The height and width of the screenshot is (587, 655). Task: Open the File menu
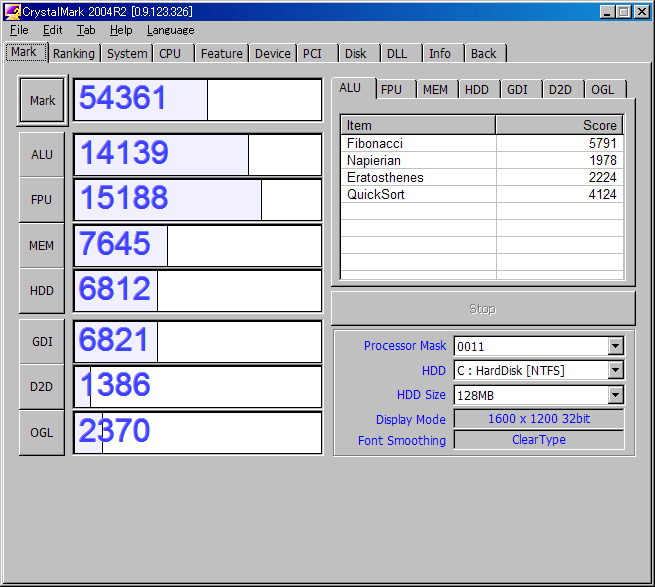point(19,30)
